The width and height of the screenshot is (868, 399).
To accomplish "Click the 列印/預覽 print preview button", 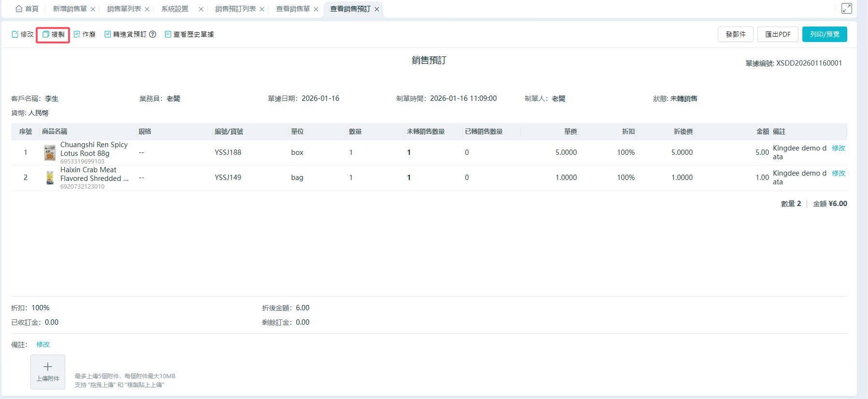I will tap(824, 34).
